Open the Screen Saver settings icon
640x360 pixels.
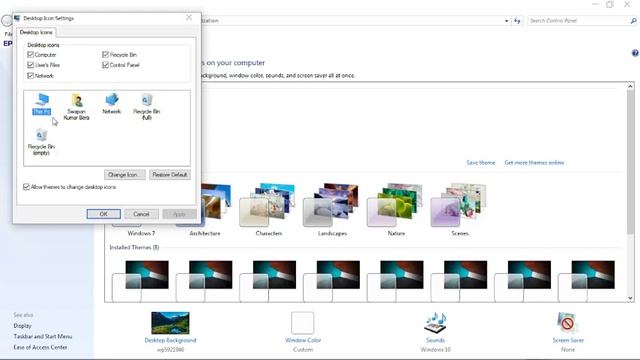pyautogui.click(x=567, y=323)
